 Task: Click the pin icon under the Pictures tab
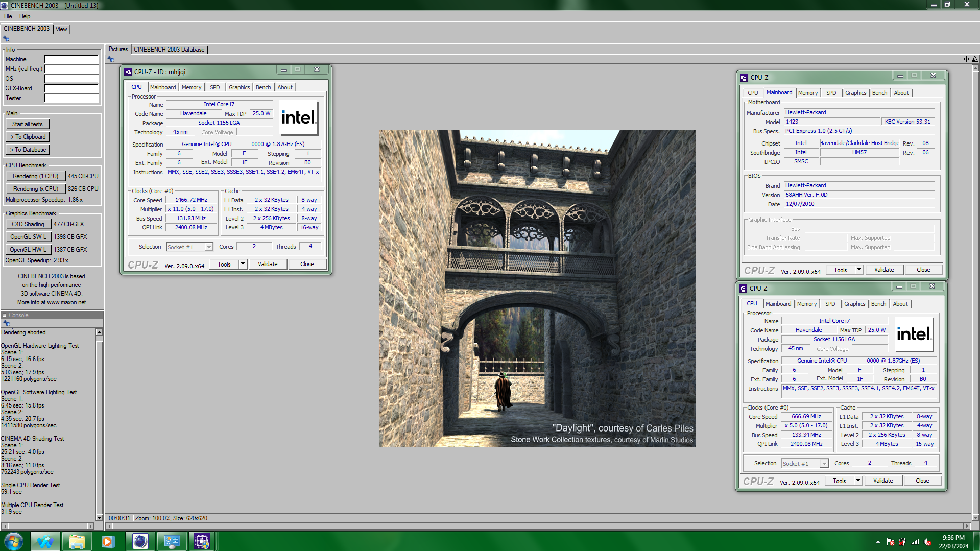[111, 59]
